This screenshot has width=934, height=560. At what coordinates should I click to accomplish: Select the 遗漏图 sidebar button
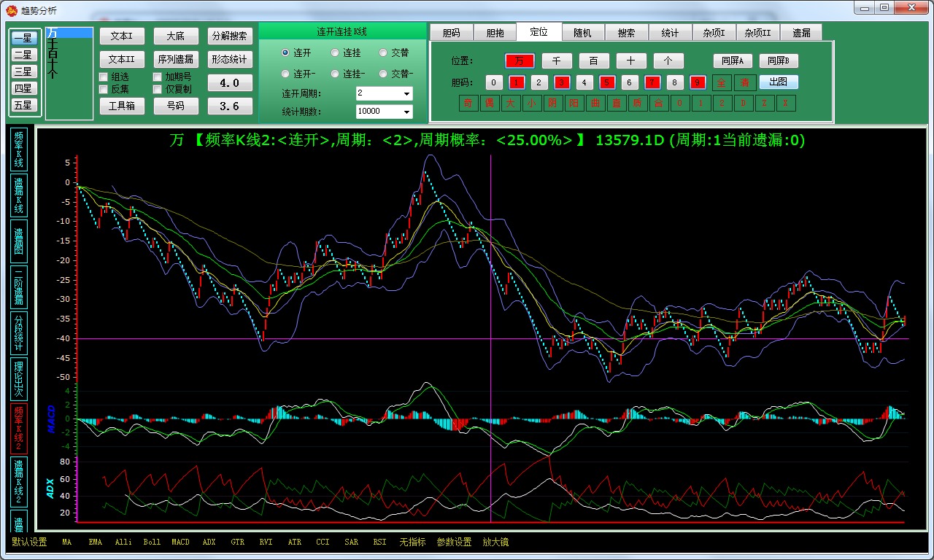(19, 241)
